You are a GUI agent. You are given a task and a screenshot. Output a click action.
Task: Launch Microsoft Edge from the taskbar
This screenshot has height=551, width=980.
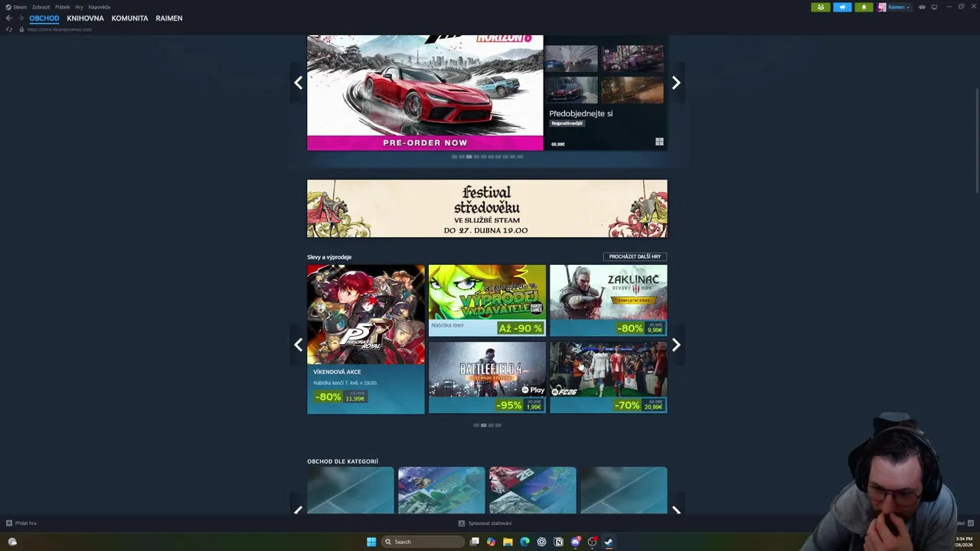point(524,542)
